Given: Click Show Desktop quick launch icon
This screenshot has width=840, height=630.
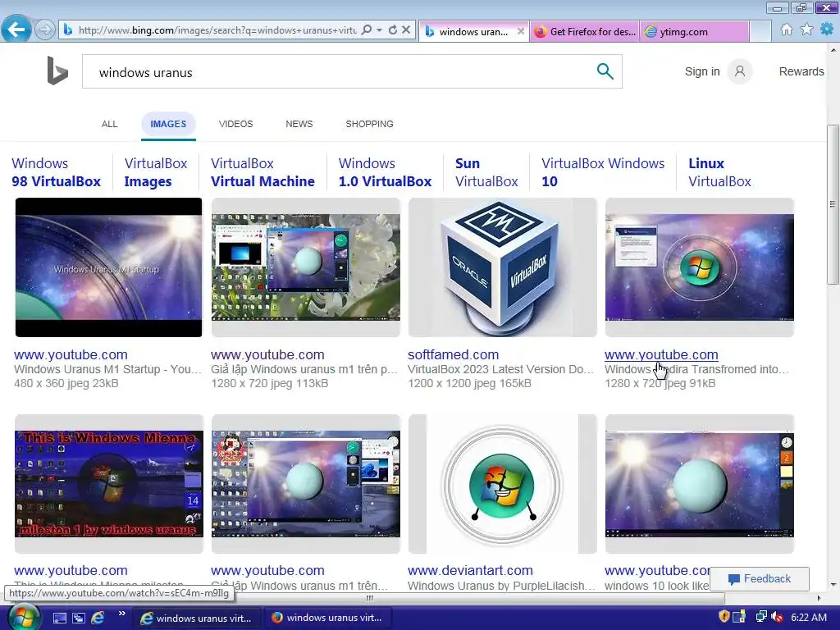Looking at the screenshot, I should [59, 618].
